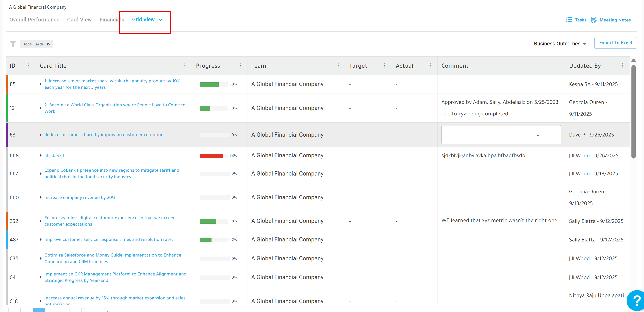Screen dimensions: 644x312
Task: Expand row 487 customer service response card
Action: [x=41, y=240]
